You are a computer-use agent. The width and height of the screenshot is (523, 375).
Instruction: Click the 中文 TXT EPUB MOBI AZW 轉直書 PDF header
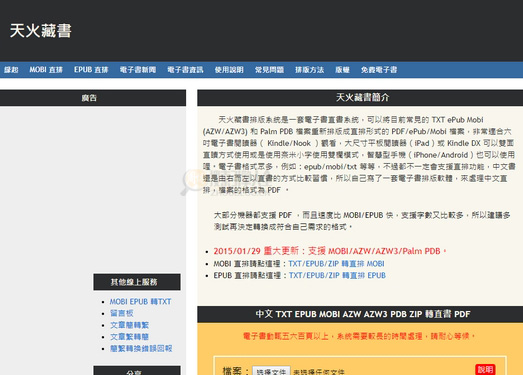[x=360, y=314]
